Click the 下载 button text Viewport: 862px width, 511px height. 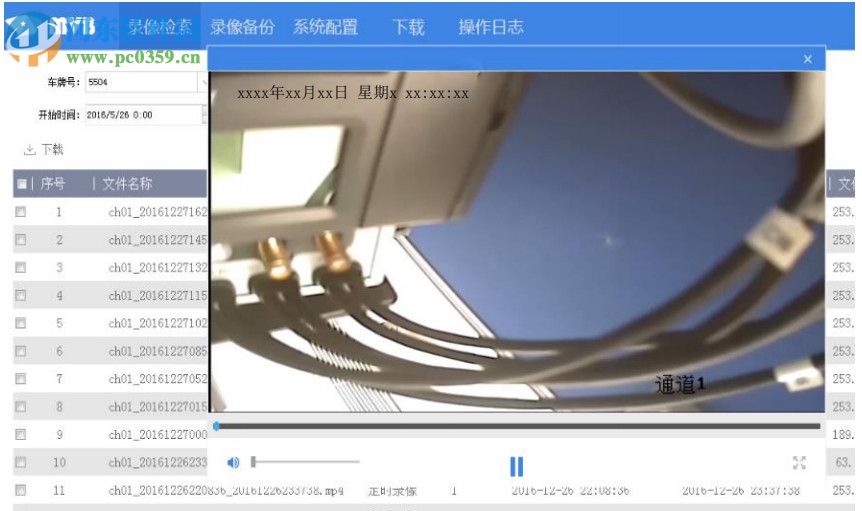click(x=53, y=149)
